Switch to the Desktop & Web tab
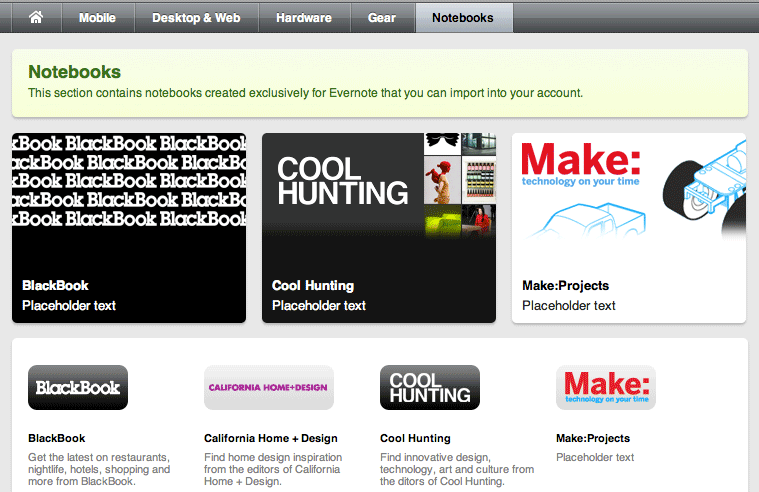The height and width of the screenshot is (492, 759). [196, 18]
